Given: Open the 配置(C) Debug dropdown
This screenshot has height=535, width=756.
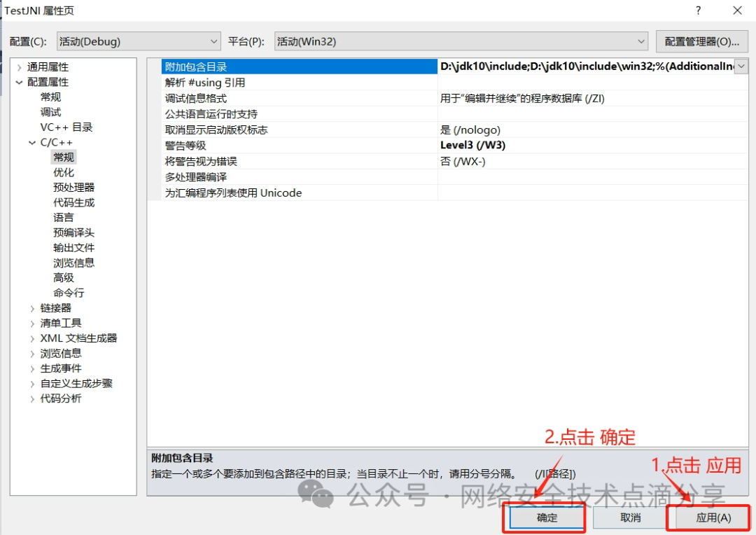Looking at the screenshot, I should 139,41.
